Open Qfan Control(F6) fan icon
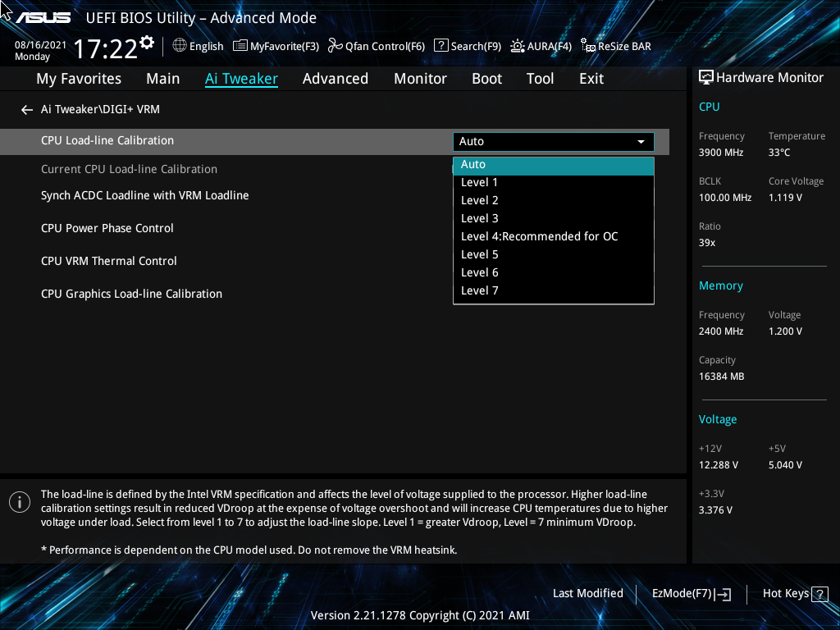This screenshot has height=630, width=840. click(x=336, y=46)
